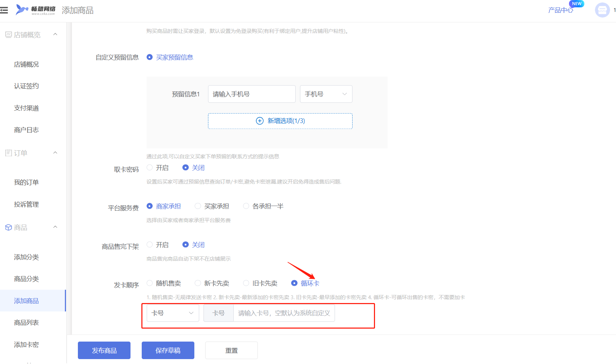Image resolution: width=616 pixels, height=364 pixels.
Task: Click 请输入手机号 reserved info field
Action: [252, 94]
